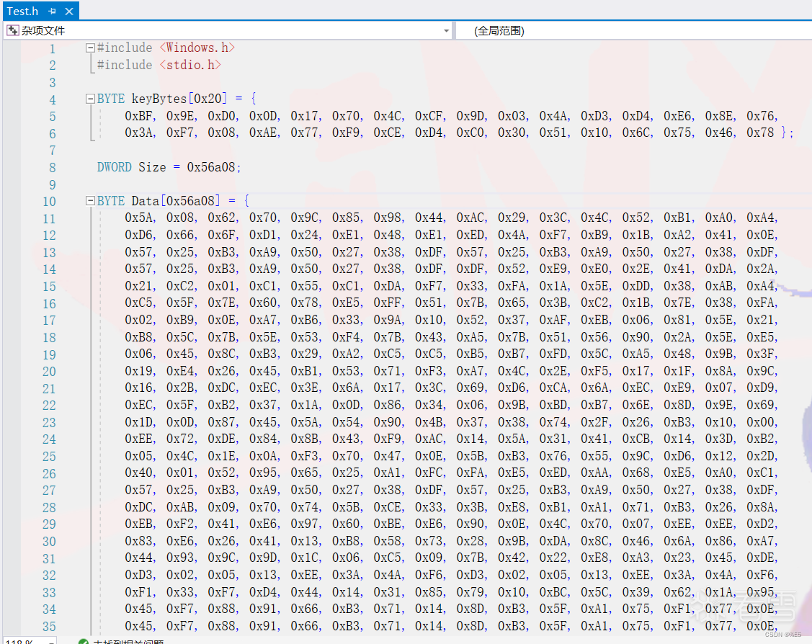Click 0x00 at end of line 23

tap(760, 422)
